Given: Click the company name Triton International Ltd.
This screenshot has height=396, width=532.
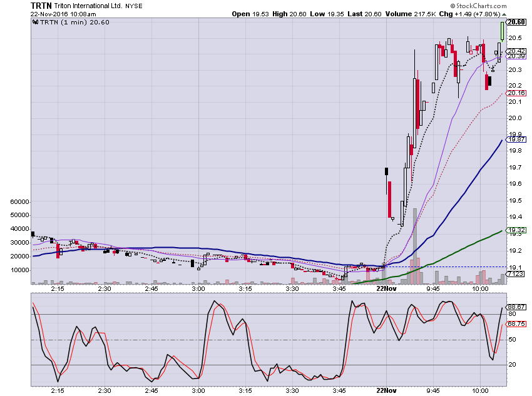Looking at the screenshot, I should pos(88,6).
